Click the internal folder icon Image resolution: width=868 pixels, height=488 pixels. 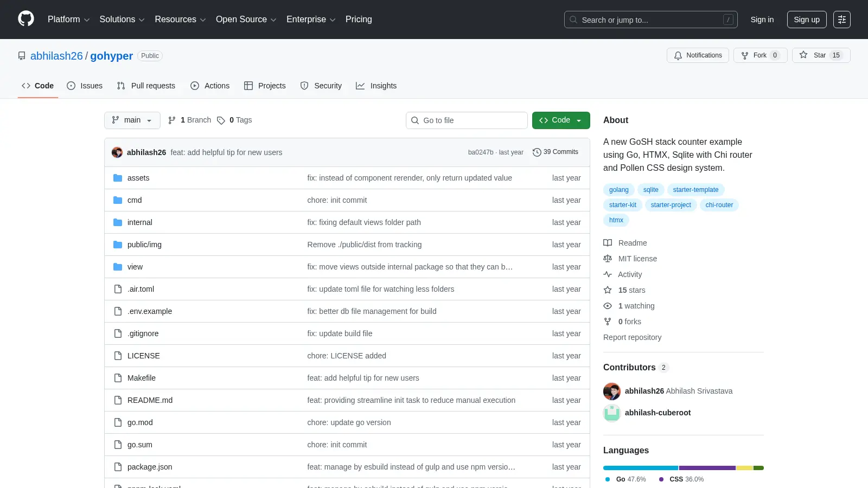(118, 222)
